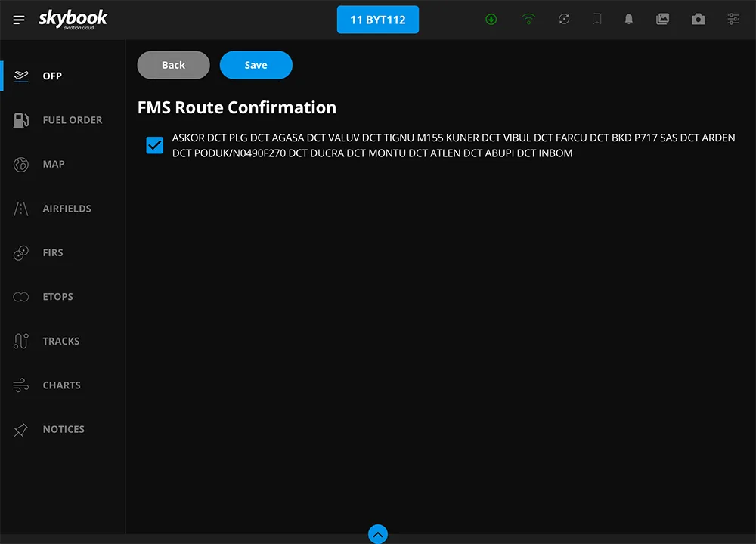Open the 11 BYT112 flight selector
The image size is (756, 544).
(378, 20)
